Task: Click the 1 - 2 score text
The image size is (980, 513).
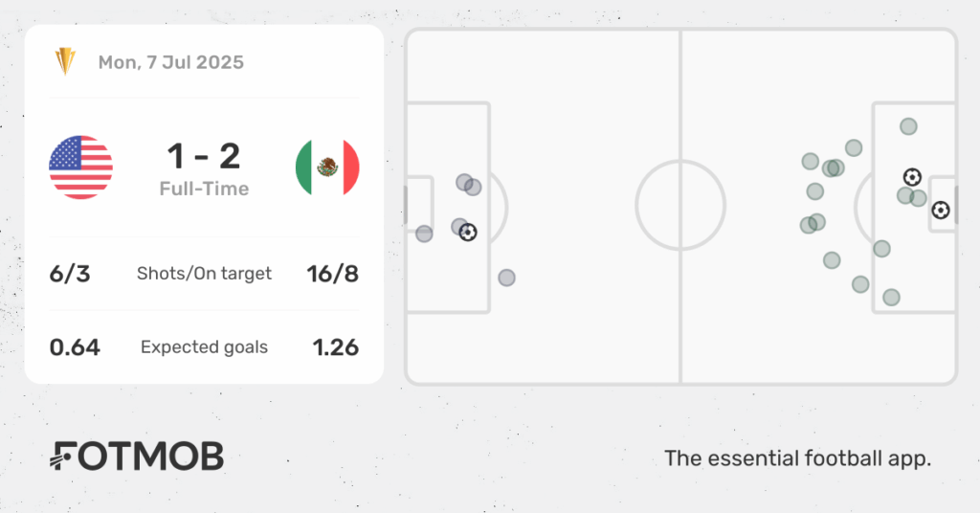Action: pyautogui.click(x=204, y=156)
